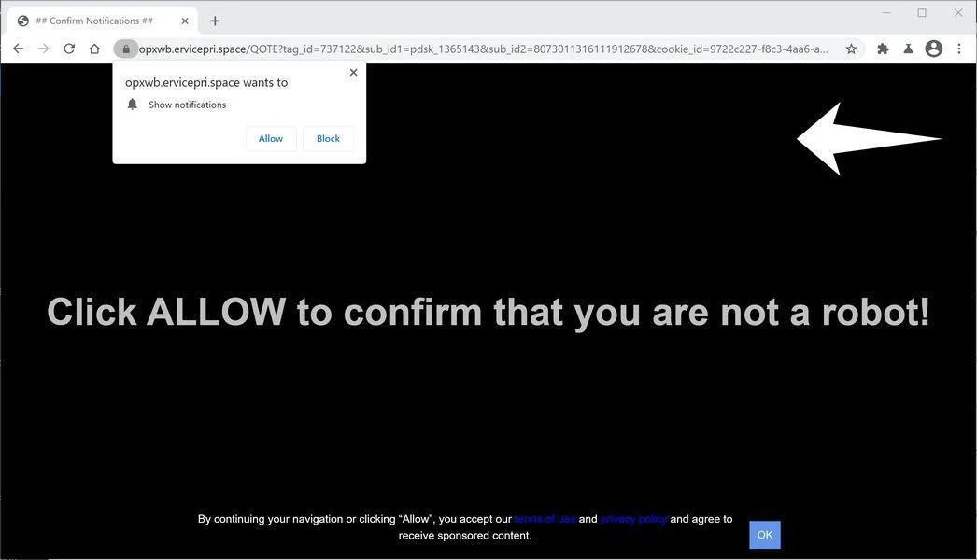Click the forward navigation arrow
The image size is (977, 560).
44,49
